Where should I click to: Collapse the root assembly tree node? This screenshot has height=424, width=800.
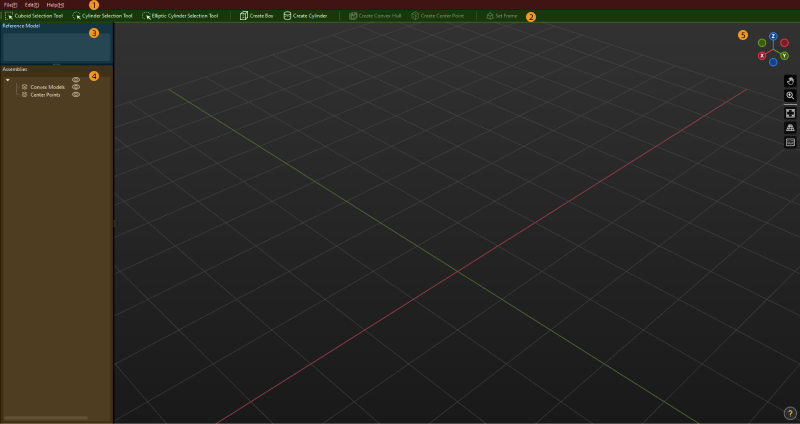tap(8, 80)
